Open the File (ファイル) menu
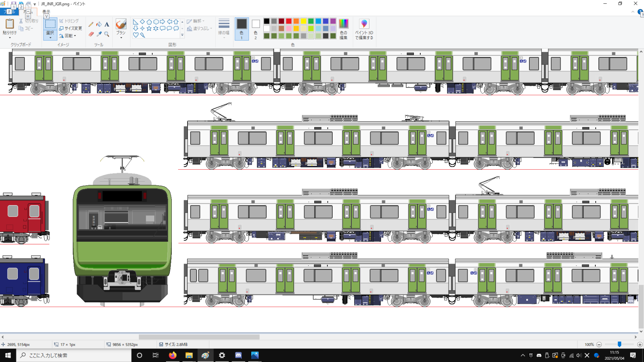The height and width of the screenshot is (362, 644). [x=9, y=12]
